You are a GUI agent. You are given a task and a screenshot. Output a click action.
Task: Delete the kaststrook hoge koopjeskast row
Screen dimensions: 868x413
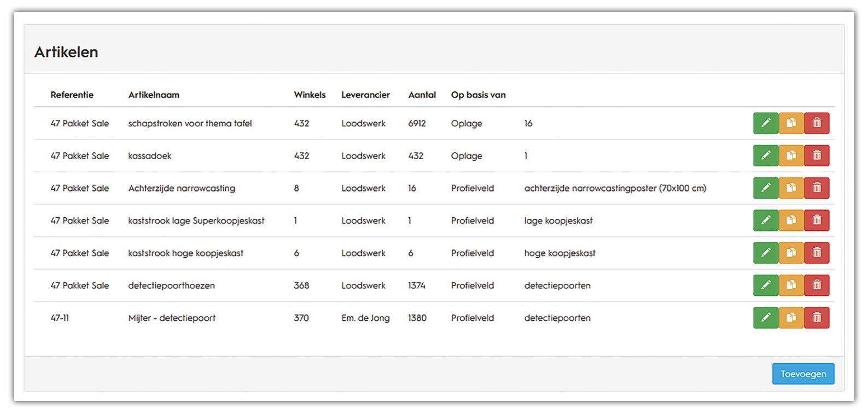817,253
